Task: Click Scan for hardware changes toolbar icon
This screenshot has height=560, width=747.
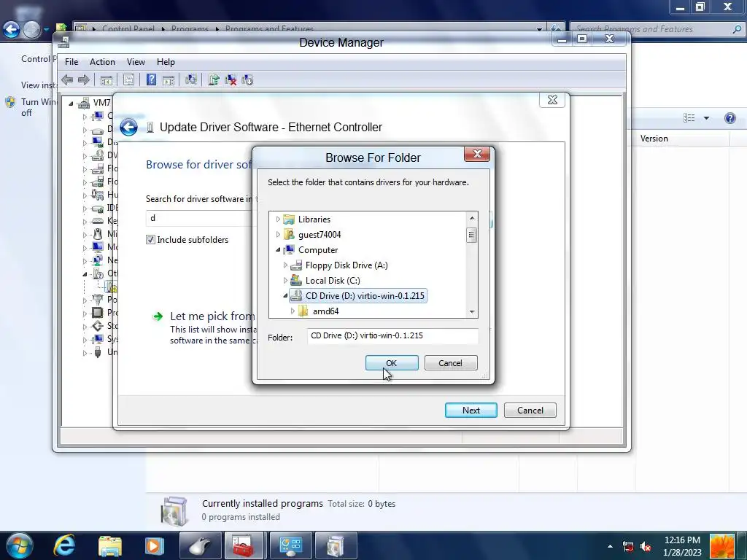Action: [x=191, y=80]
